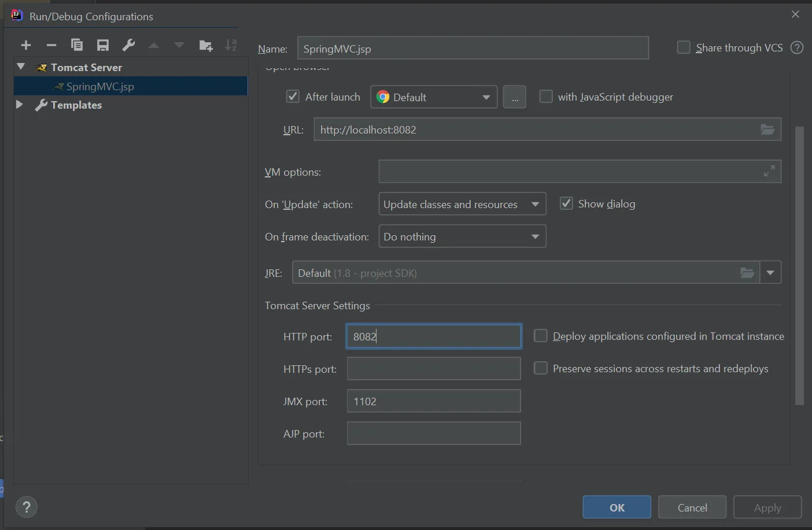Add a new configuration with plus icon
The width and height of the screenshot is (812, 530).
point(26,46)
